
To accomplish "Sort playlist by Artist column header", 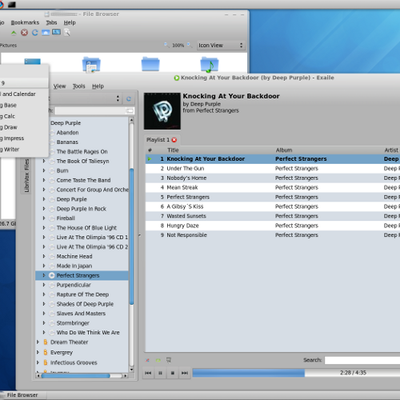I will (x=391, y=150).
